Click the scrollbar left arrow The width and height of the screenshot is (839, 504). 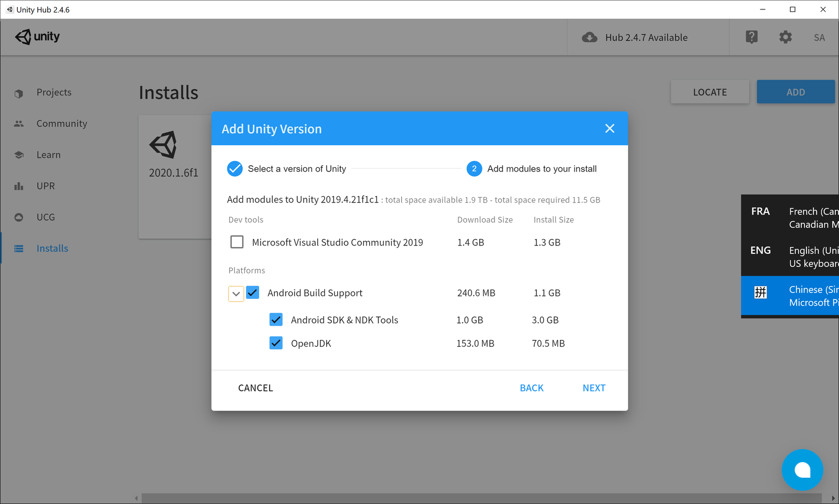point(136,498)
